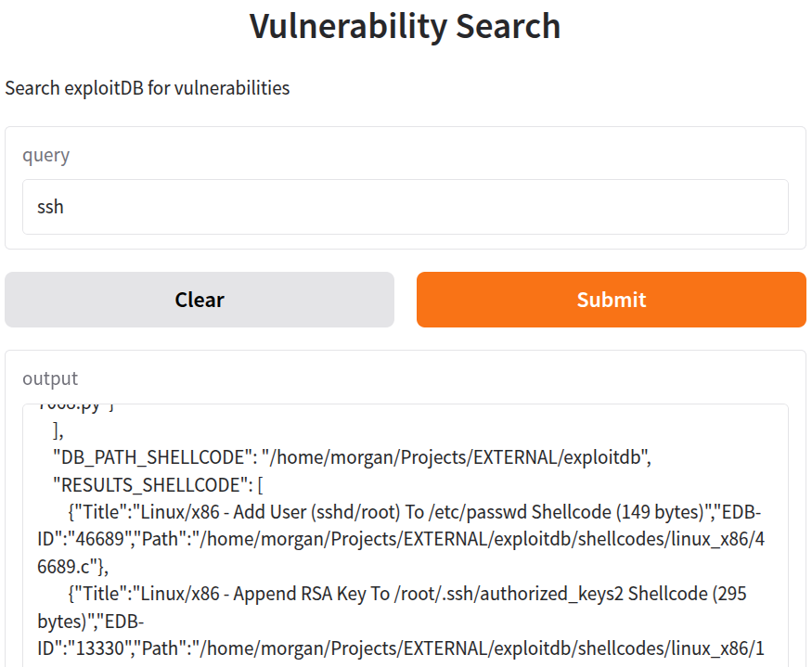This screenshot has height=667, width=812.
Task: Click the closing bracket '],' line in output
Action: pyautogui.click(x=58, y=430)
